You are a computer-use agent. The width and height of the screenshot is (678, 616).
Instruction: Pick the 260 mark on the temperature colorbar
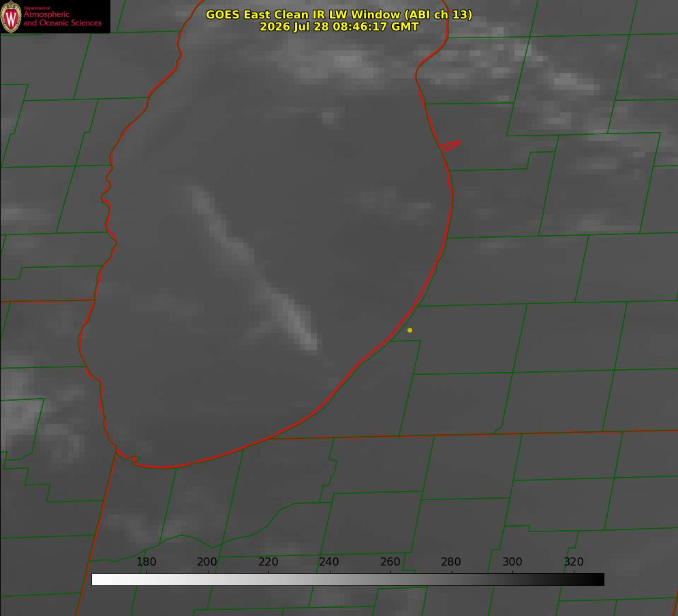pyautogui.click(x=390, y=561)
